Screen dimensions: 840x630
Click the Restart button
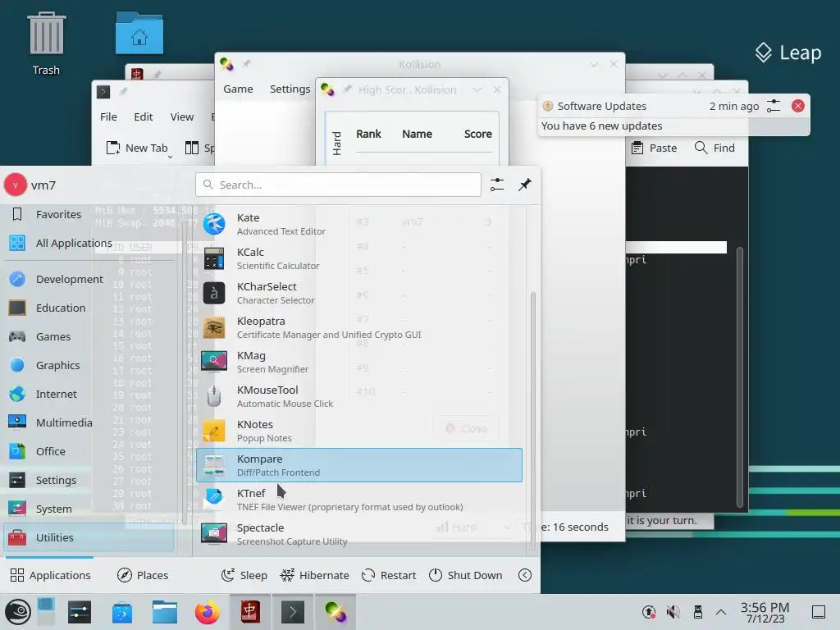[389, 575]
